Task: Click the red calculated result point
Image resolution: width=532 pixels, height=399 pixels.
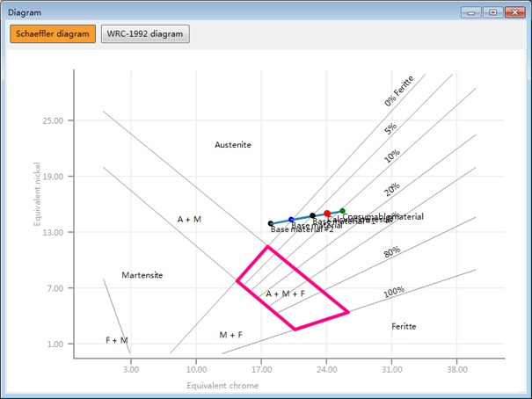Action: 327,214
